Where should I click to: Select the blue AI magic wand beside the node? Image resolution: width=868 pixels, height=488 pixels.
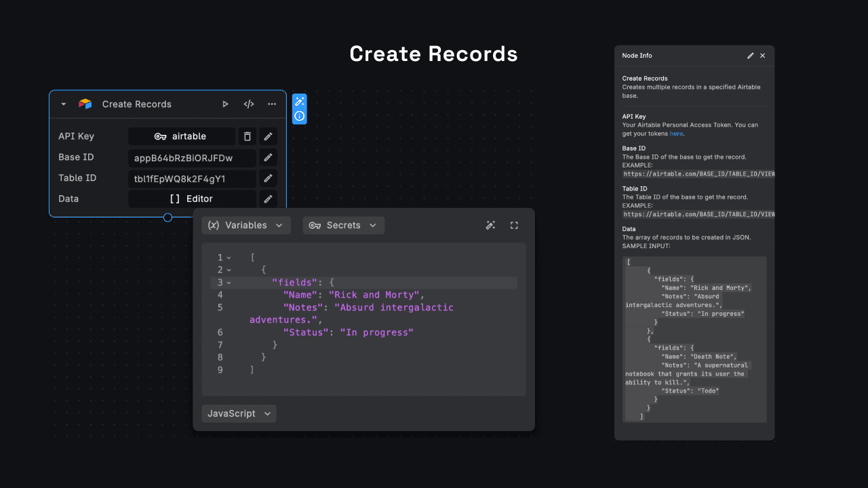point(299,100)
